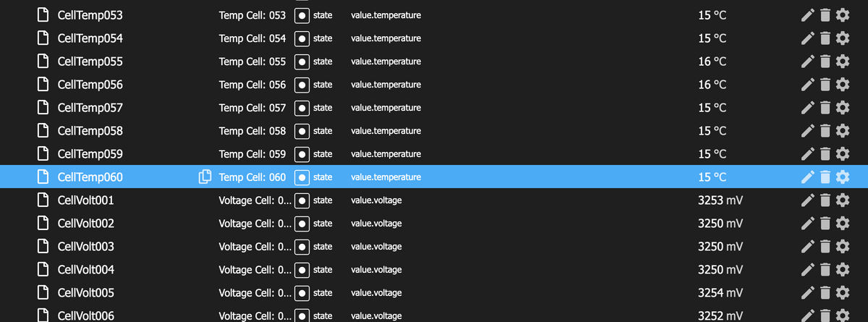
Task: Edit CellVolt001 value with pencil icon
Action: point(808,200)
